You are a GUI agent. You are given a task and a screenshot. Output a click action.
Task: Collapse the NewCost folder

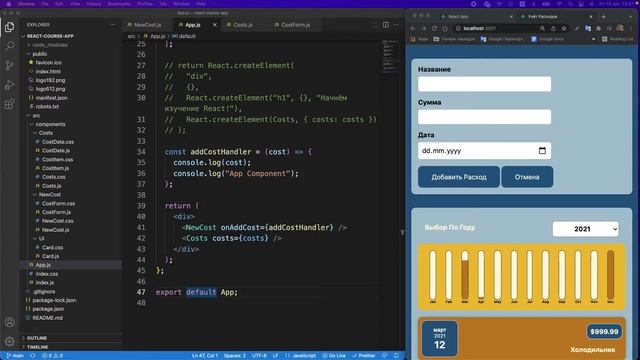49,195
